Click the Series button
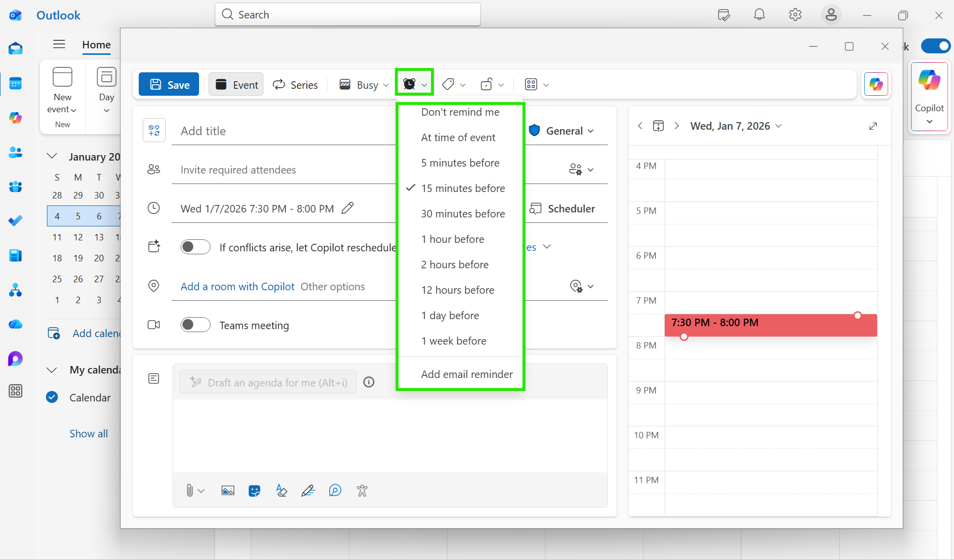 pyautogui.click(x=295, y=85)
